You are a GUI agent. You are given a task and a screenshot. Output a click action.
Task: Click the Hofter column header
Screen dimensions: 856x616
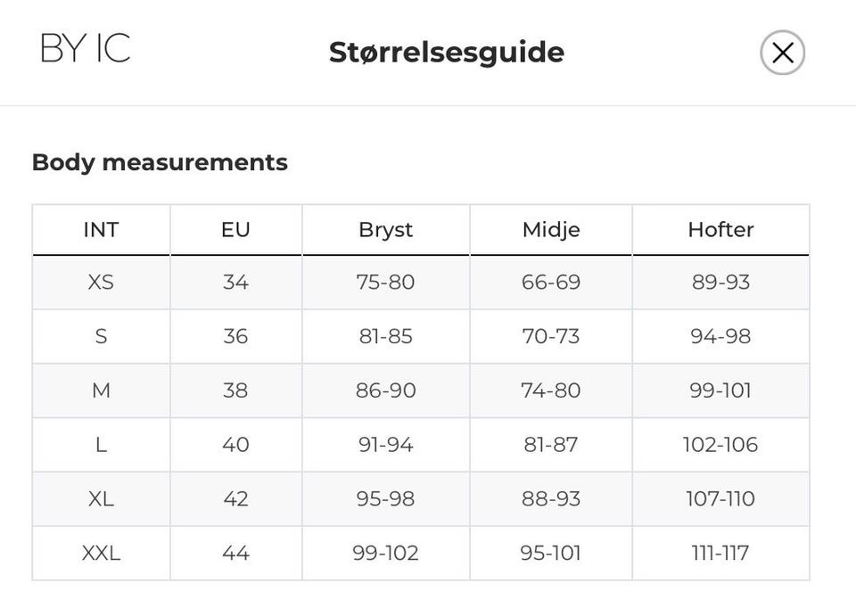click(x=720, y=229)
